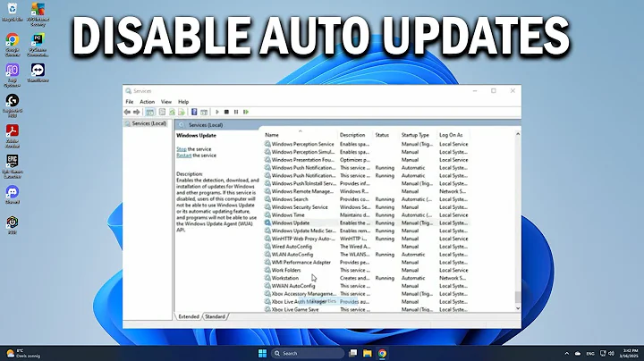Sort by the Log On As column header
Image resolution: width=644 pixels, height=361 pixels.
coord(453,135)
